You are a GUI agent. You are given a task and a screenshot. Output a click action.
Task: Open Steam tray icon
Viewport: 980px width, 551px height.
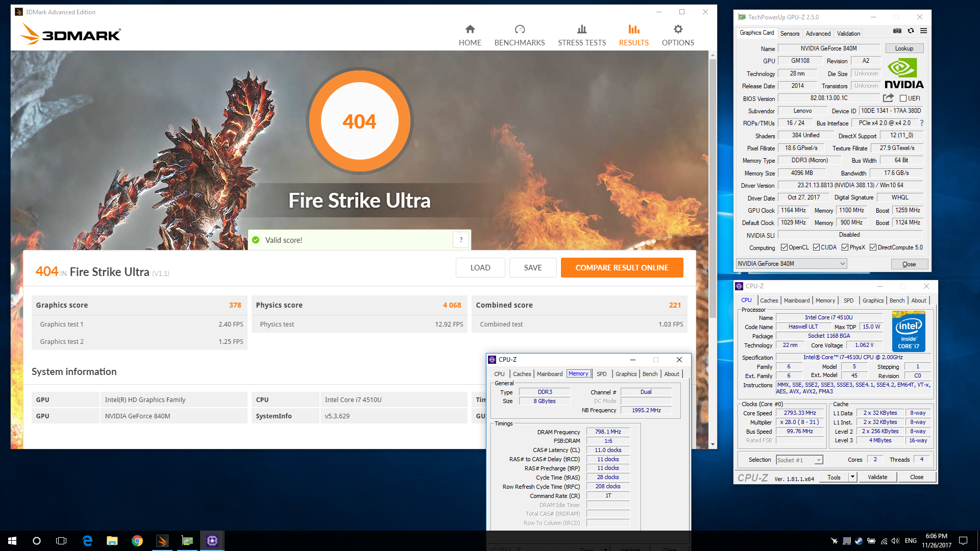(x=859, y=541)
